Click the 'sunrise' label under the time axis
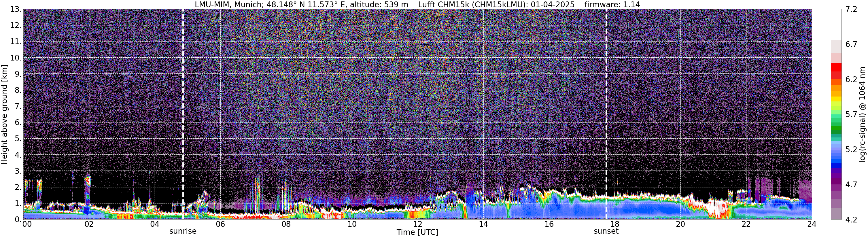This screenshot has height=238, width=868. (183, 231)
